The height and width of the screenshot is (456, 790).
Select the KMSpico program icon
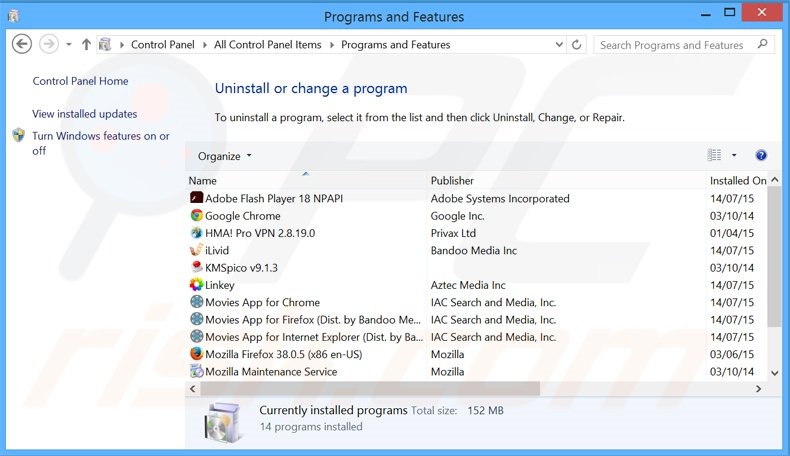coord(196,267)
